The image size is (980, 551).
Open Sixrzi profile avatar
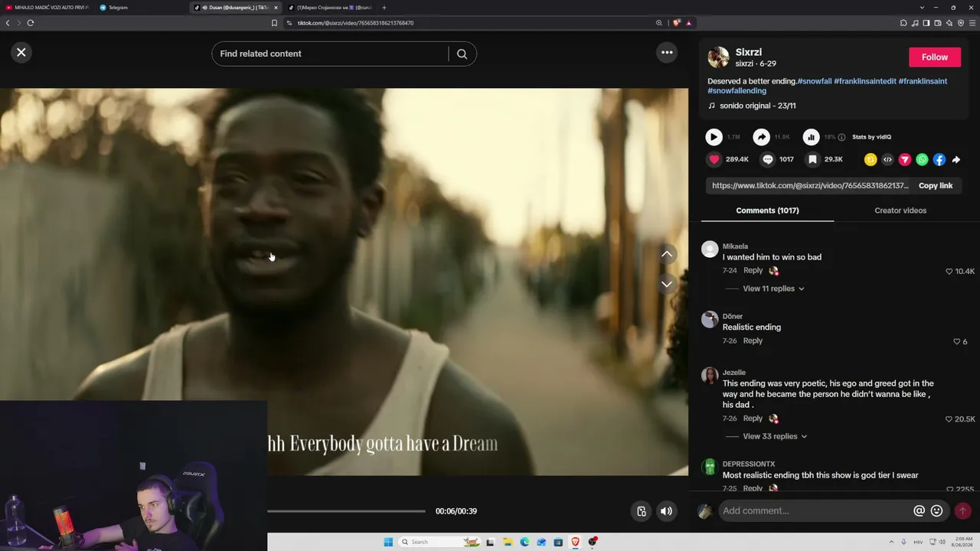point(718,57)
